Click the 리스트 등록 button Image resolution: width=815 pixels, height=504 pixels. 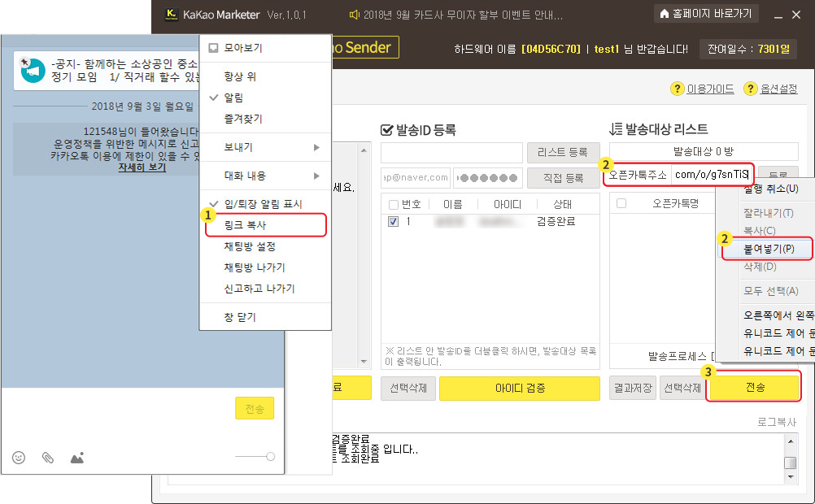(563, 152)
